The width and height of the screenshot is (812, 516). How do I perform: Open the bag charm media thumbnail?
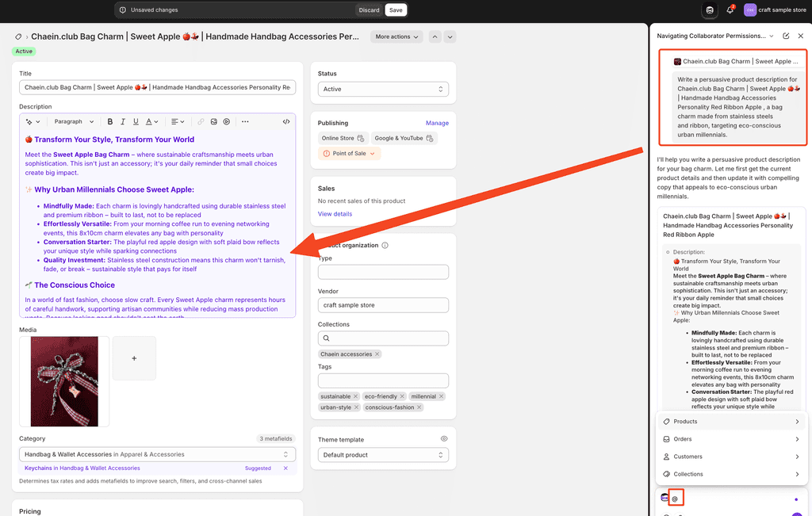(x=64, y=381)
